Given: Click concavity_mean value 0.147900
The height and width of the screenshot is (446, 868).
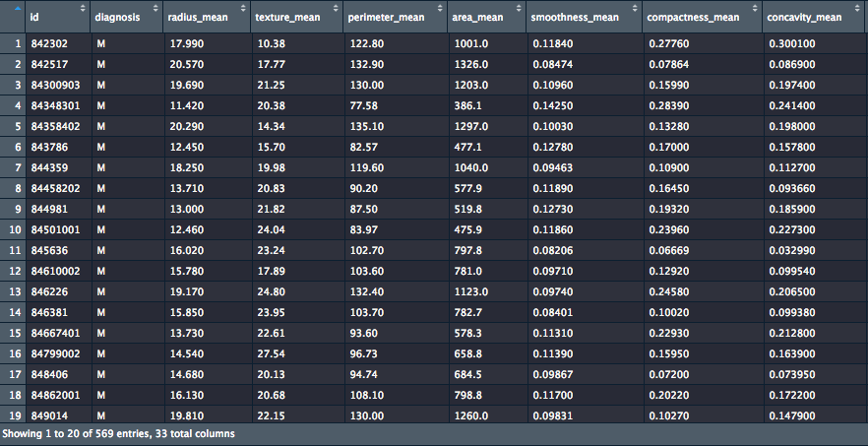Looking at the screenshot, I should pyautogui.click(x=791, y=415).
